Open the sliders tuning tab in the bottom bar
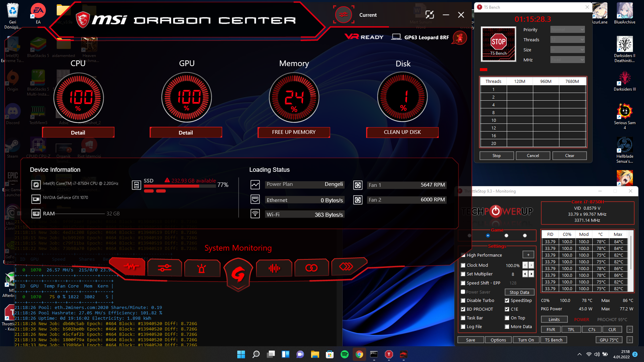Image resolution: width=644 pixels, height=362 pixels. pyautogui.click(x=164, y=268)
